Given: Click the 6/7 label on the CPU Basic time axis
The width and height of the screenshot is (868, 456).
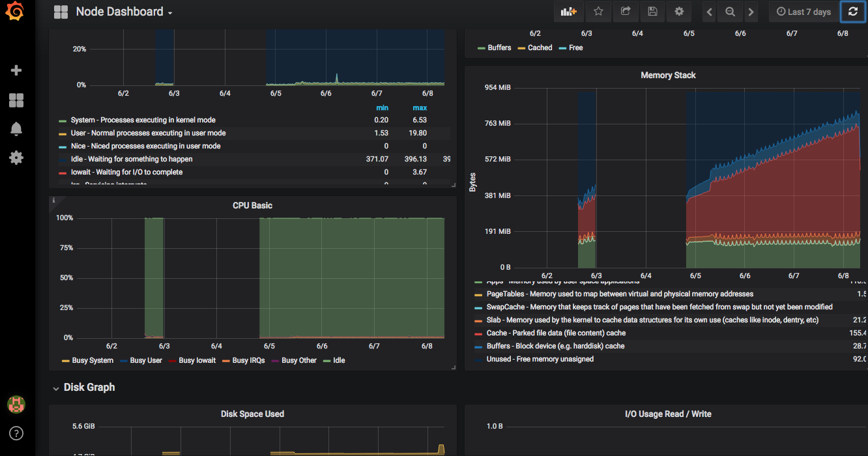Looking at the screenshot, I should 374,346.
